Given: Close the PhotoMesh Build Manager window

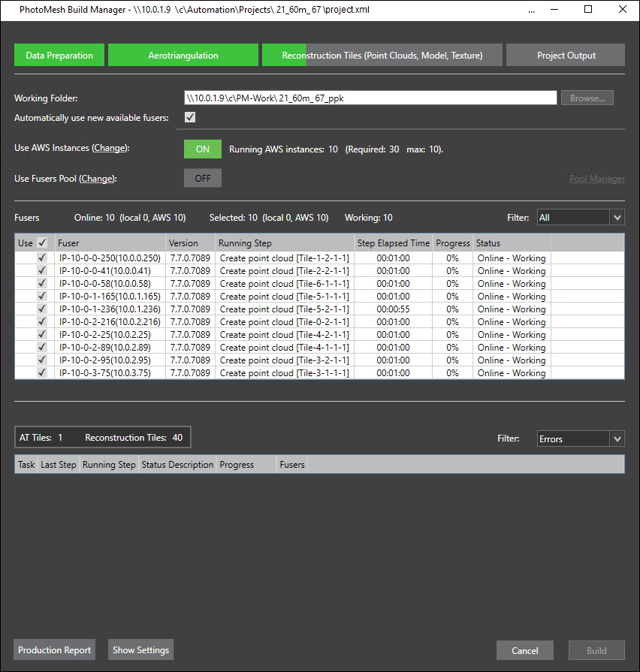Looking at the screenshot, I should tap(623, 10).
